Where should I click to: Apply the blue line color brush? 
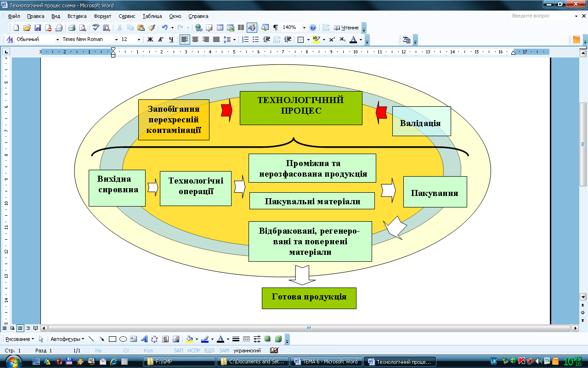pos(205,339)
